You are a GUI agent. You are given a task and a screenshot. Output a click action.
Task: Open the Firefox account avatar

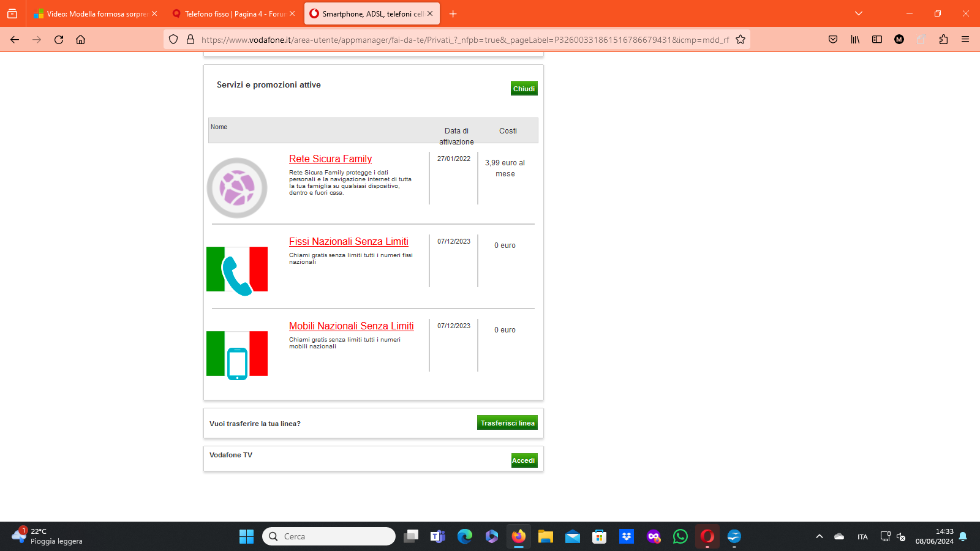coord(899,40)
